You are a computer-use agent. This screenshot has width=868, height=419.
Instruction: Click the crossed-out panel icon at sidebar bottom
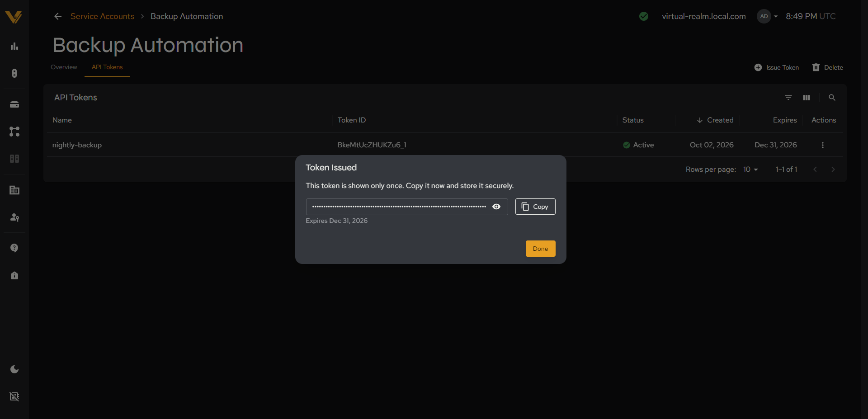tap(14, 396)
